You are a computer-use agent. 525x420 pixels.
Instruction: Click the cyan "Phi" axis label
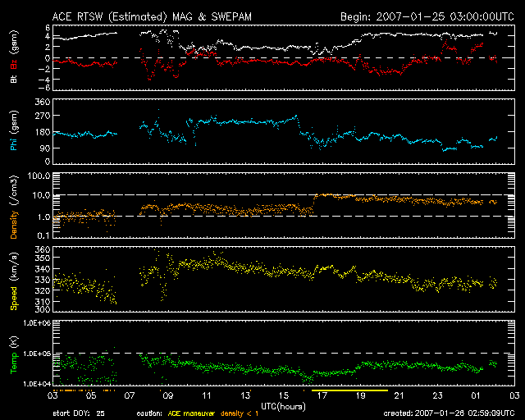point(14,143)
